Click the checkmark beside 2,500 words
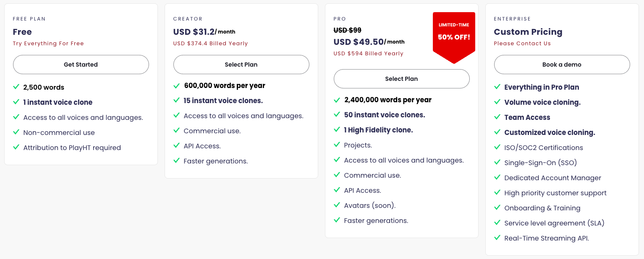The width and height of the screenshot is (644, 259). pyautogui.click(x=16, y=87)
